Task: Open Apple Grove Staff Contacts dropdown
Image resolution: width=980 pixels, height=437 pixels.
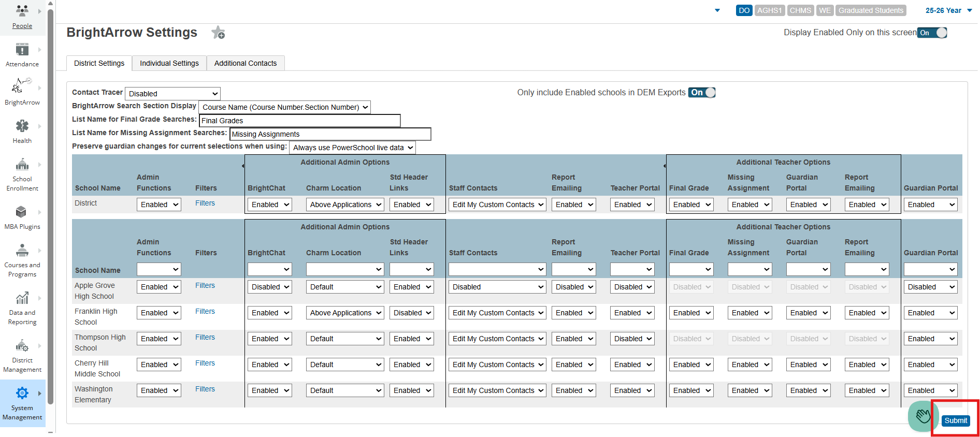Action: 497,287
